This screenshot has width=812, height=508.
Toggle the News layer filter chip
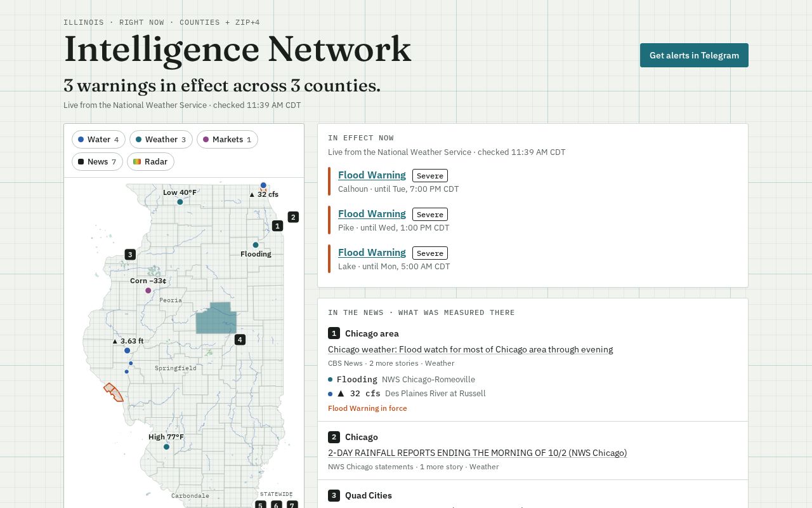pos(97,162)
